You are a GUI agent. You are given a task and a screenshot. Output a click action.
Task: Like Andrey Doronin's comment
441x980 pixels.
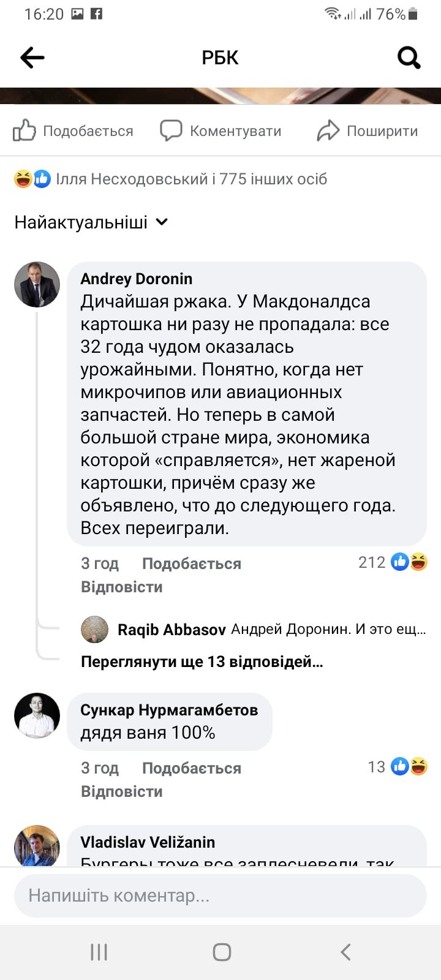tap(191, 563)
